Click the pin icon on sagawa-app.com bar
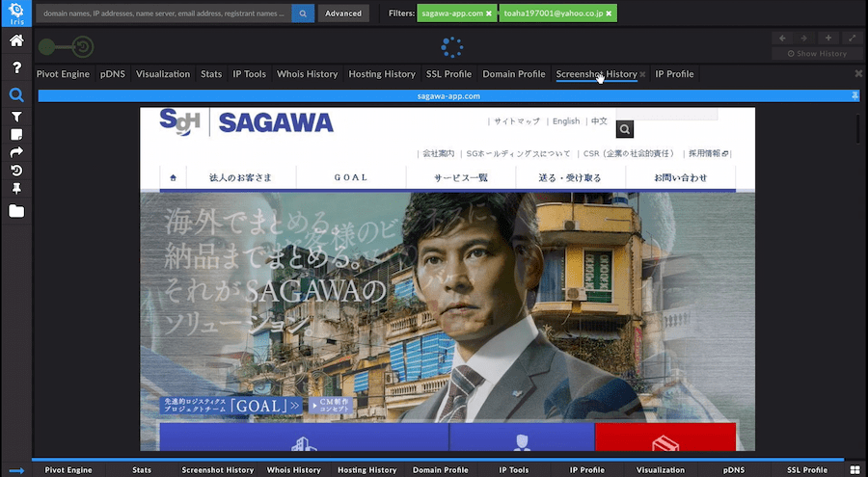The width and height of the screenshot is (868, 477). (854, 95)
